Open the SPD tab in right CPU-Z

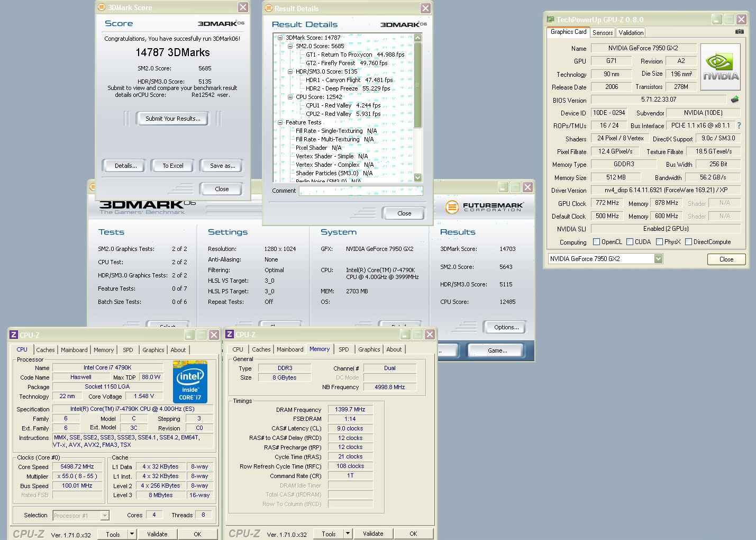tap(344, 349)
